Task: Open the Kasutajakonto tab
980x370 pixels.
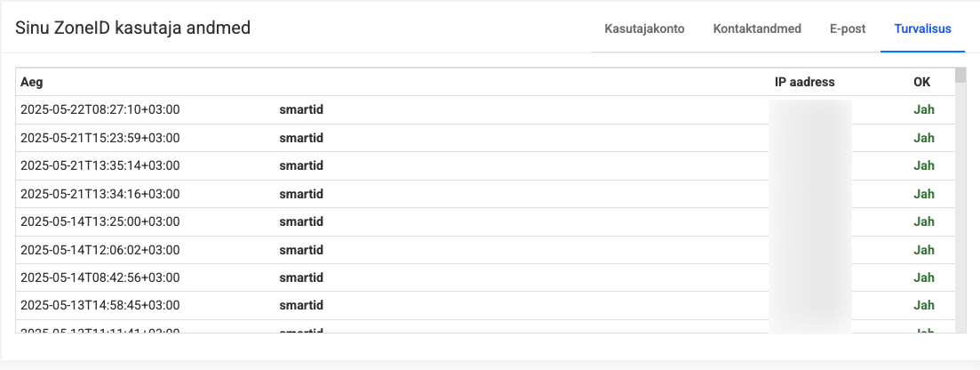Action: 644,28
